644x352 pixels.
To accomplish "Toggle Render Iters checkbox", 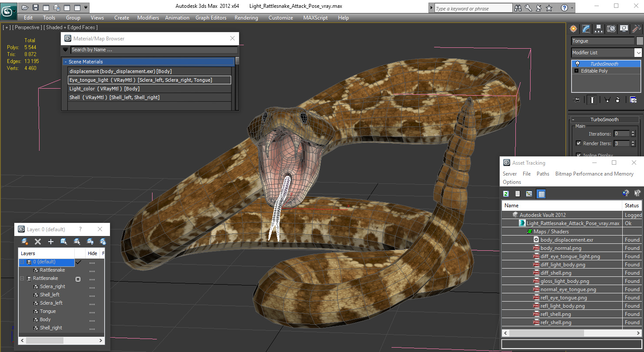I will coord(578,143).
